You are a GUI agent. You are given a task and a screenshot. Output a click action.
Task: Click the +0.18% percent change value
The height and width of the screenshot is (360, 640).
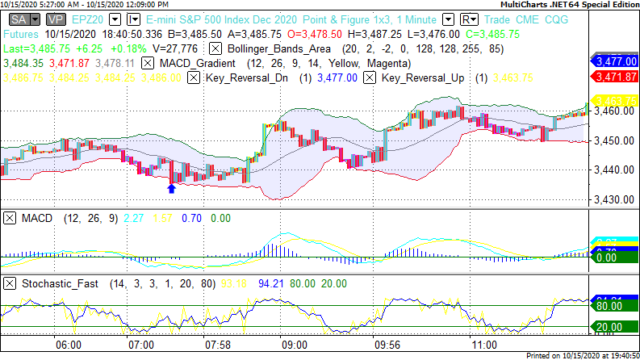(x=128, y=49)
